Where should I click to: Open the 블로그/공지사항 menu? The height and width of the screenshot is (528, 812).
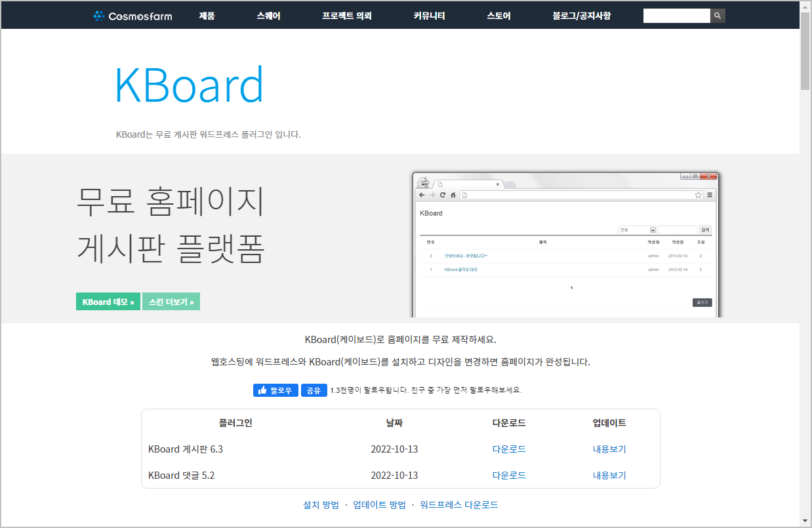click(x=582, y=16)
